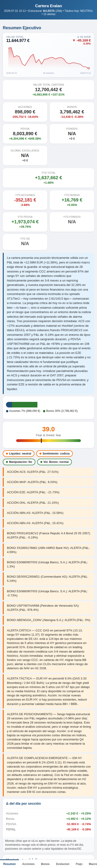Viewport: 97px width, 868px height.
Task: Click the red down-triangle vs ayer indicator
Action: 74,40
